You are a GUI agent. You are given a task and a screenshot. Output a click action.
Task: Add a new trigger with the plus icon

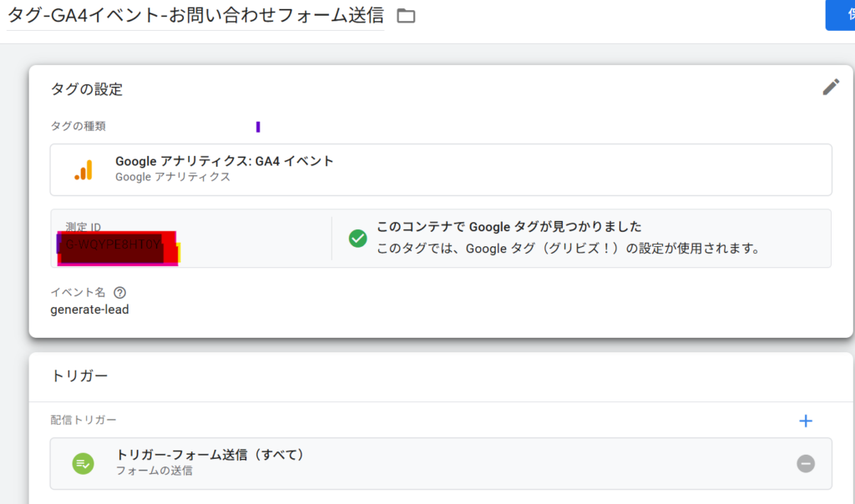tap(805, 421)
